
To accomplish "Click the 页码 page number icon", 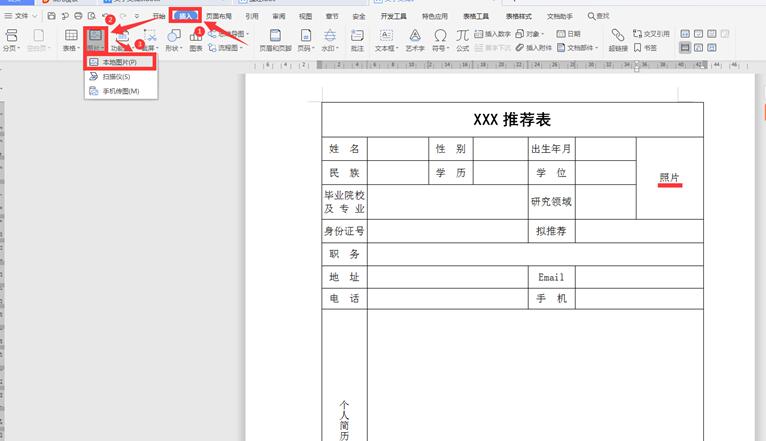I will coord(306,35).
